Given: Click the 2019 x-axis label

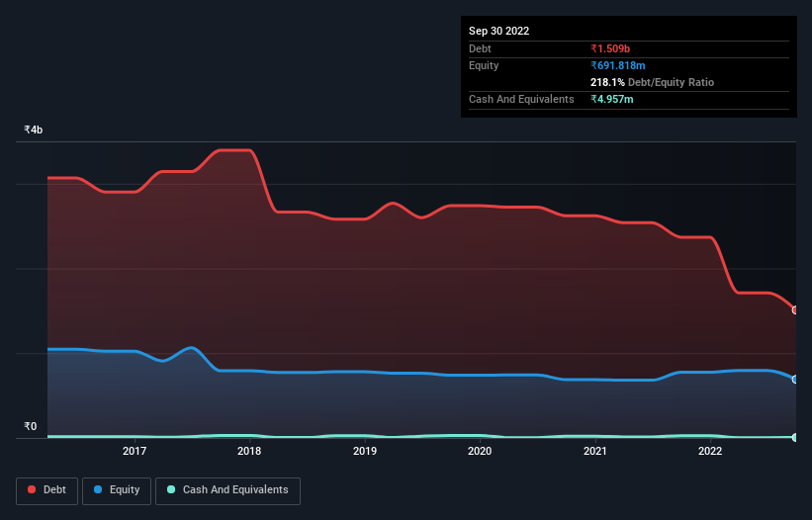Looking at the screenshot, I should pos(365,451).
